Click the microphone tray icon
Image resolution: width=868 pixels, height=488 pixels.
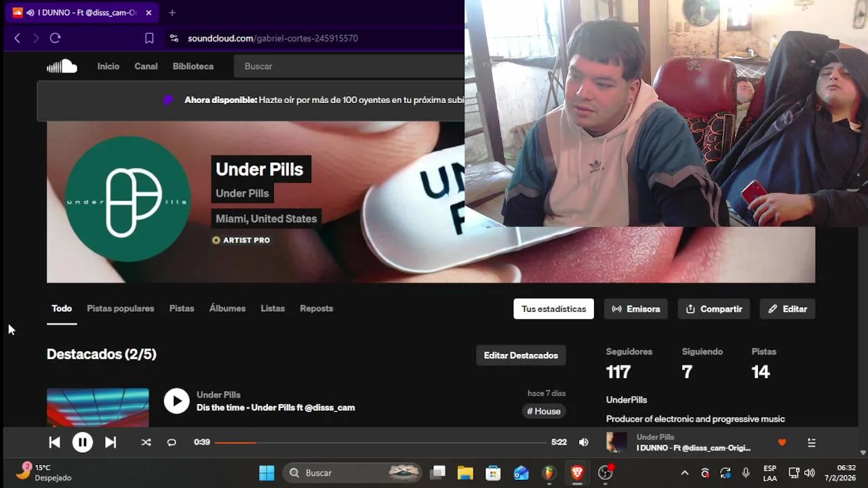[x=746, y=473]
